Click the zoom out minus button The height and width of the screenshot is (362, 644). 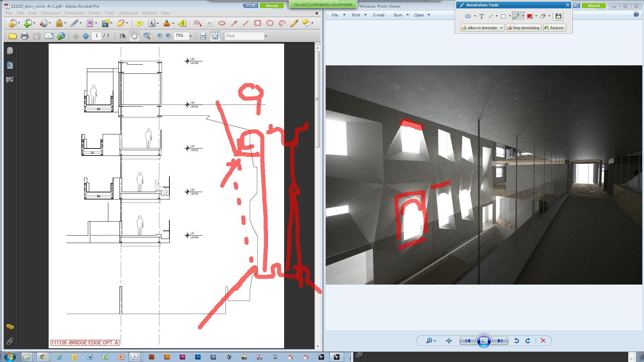(x=160, y=36)
